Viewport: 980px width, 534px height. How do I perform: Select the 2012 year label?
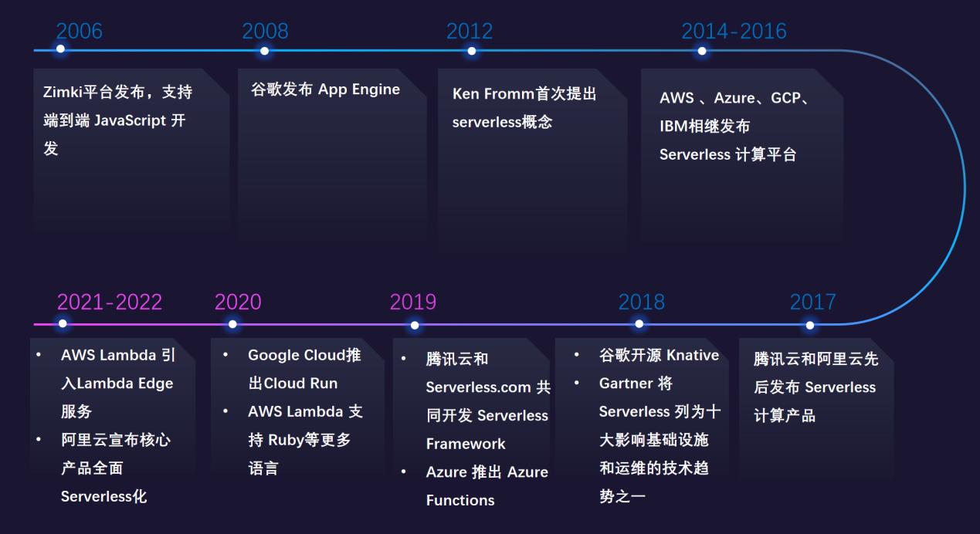tap(471, 32)
